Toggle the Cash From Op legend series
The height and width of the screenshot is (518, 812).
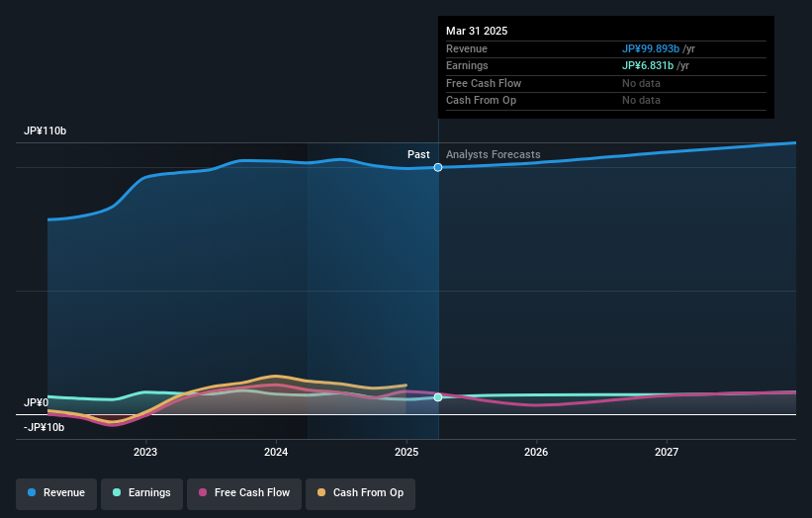(x=360, y=492)
